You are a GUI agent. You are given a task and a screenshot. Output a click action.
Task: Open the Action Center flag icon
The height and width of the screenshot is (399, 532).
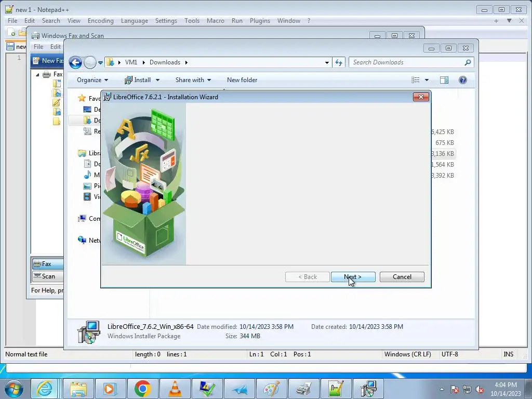[455, 390]
